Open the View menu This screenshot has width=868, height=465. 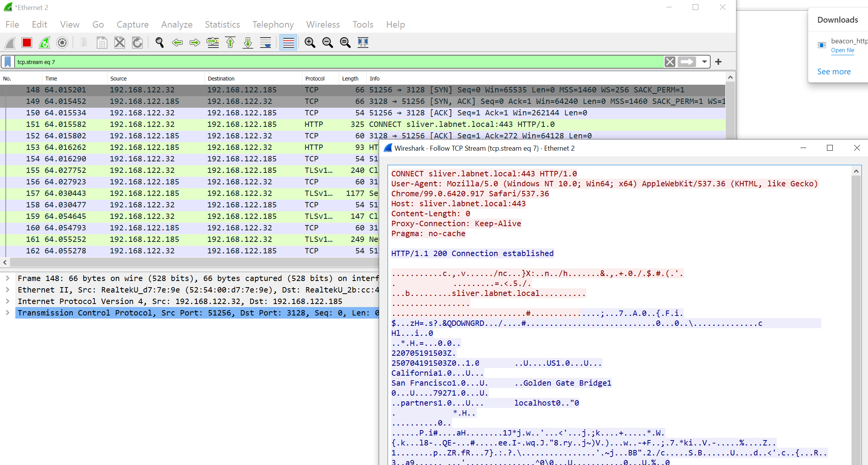(x=70, y=25)
